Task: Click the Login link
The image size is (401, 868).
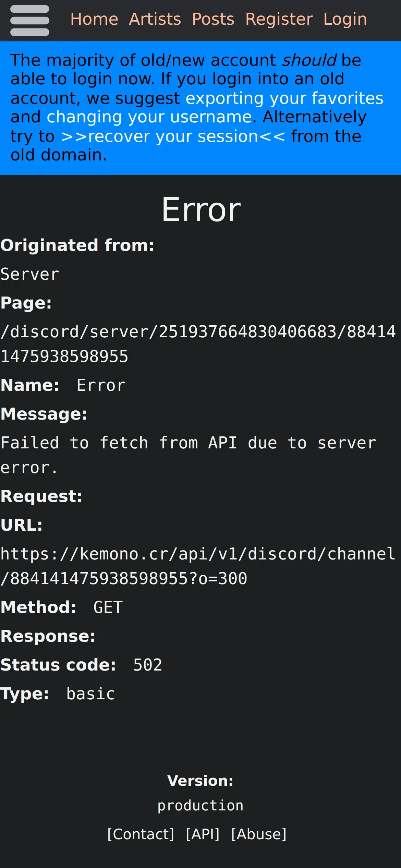Action: (x=345, y=19)
